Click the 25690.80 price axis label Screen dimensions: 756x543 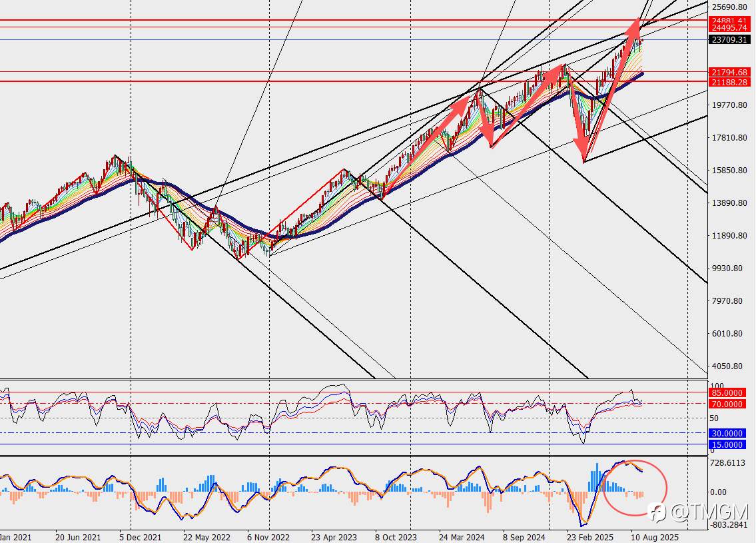click(x=729, y=7)
